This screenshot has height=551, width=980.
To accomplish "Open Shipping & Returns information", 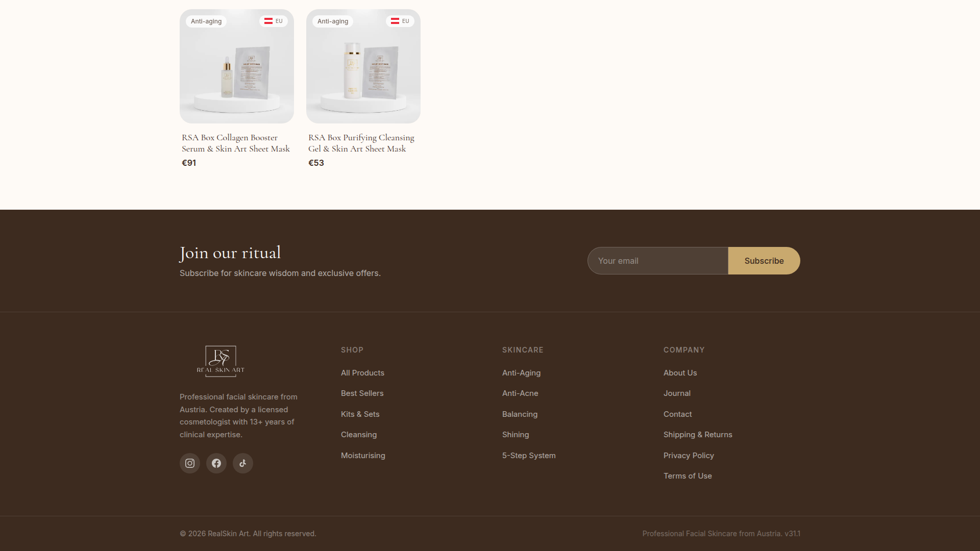I will pyautogui.click(x=698, y=434).
